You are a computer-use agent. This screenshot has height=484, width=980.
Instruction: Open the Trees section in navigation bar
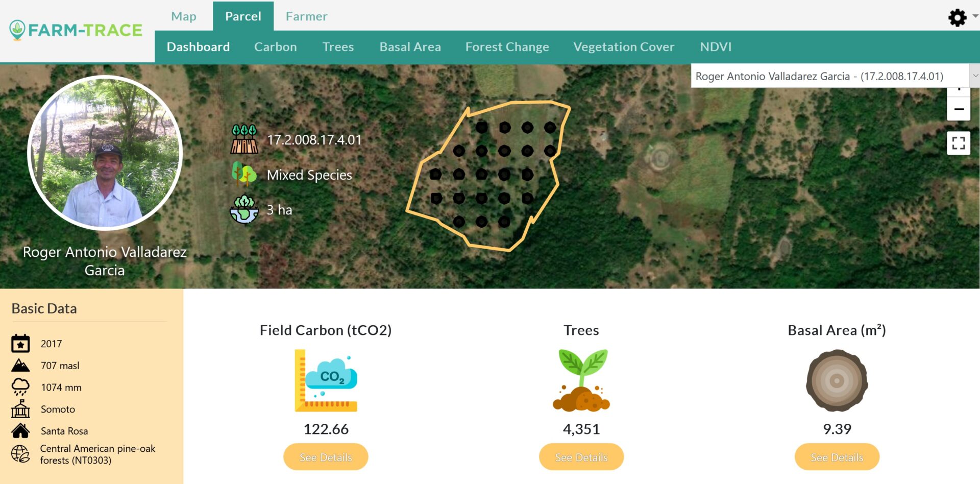[338, 47]
